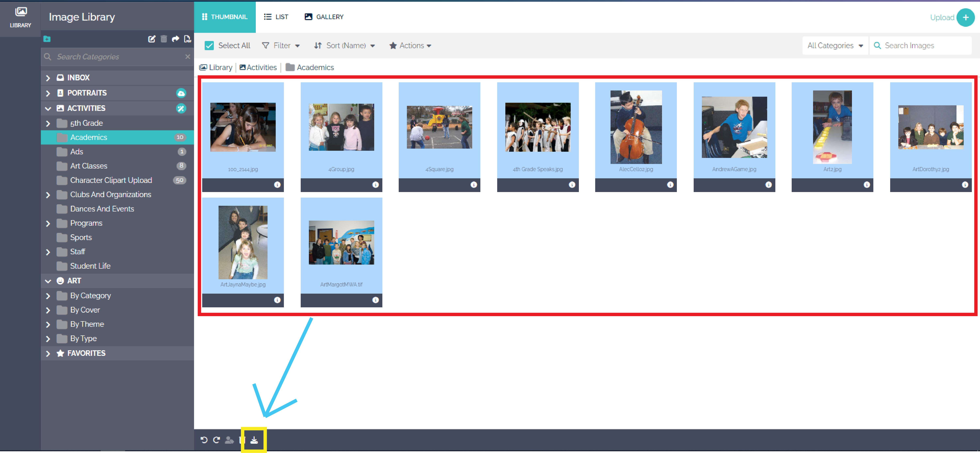
Task: Collapse the ACTIVITIES section
Action: click(x=48, y=108)
